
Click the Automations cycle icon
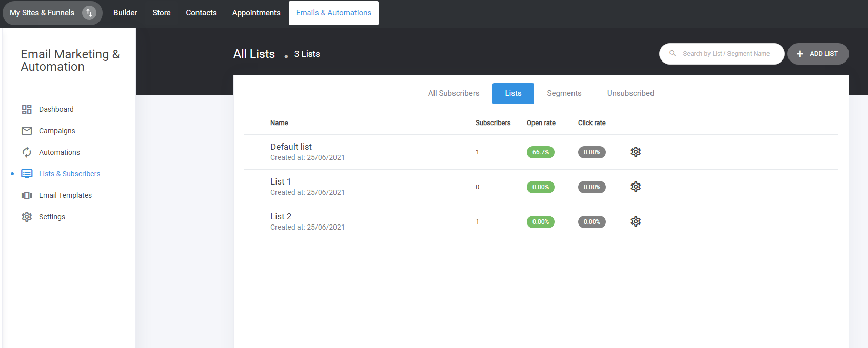click(27, 152)
